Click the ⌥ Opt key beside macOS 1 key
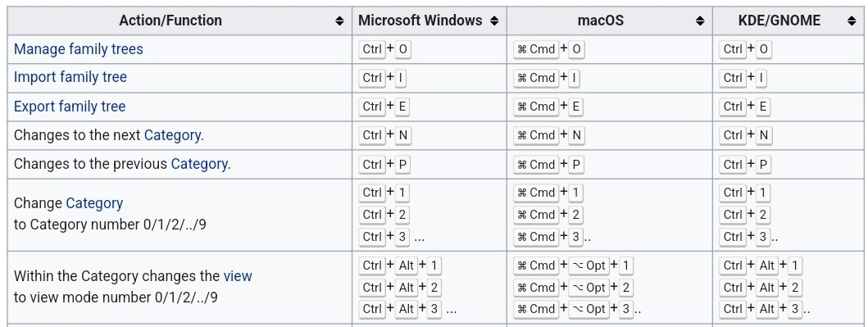The width and height of the screenshot is (868, 327). 589,266
